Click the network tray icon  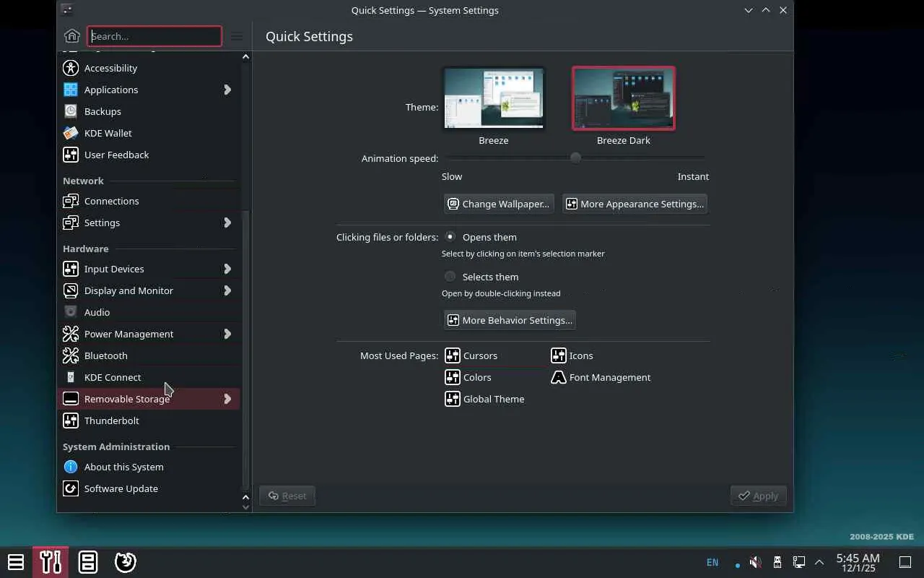pos(798,562)
